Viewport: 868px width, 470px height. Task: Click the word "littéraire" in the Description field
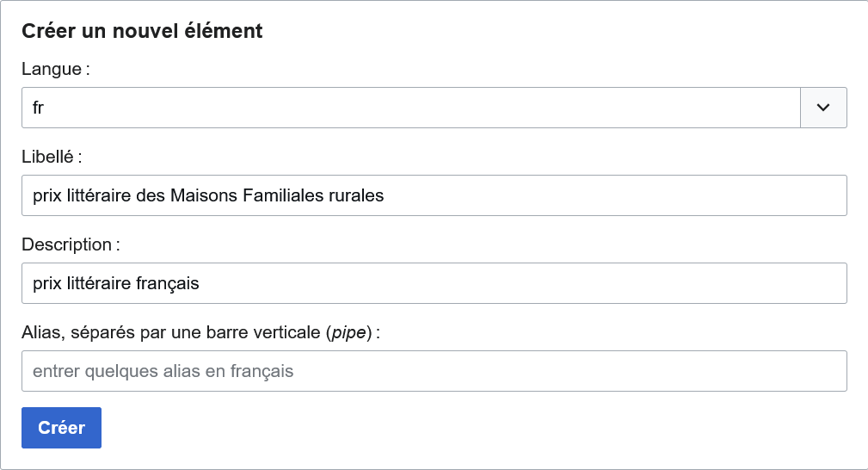tap(97, 283)
